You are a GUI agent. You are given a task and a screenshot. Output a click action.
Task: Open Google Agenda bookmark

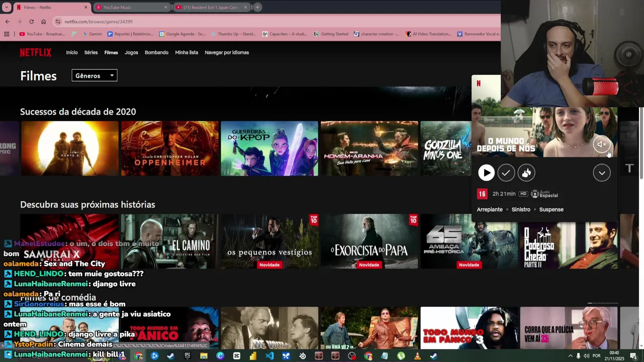(182, 34)
